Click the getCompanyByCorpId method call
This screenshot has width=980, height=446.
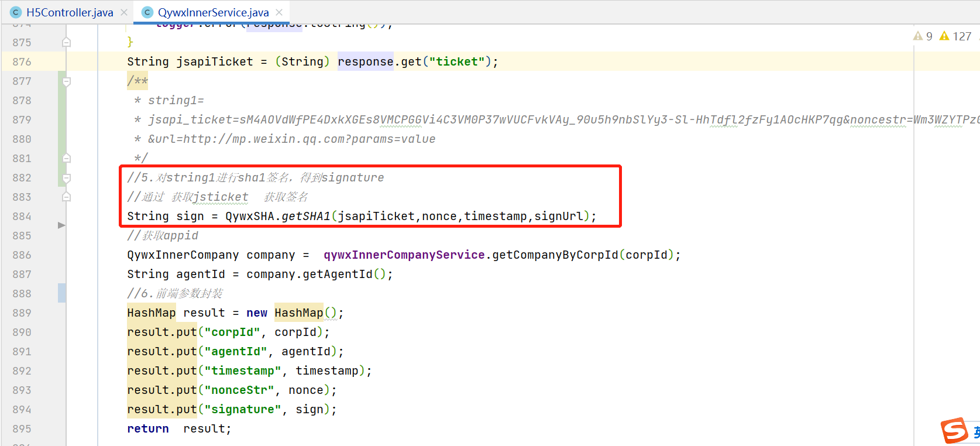coord(555,255)
